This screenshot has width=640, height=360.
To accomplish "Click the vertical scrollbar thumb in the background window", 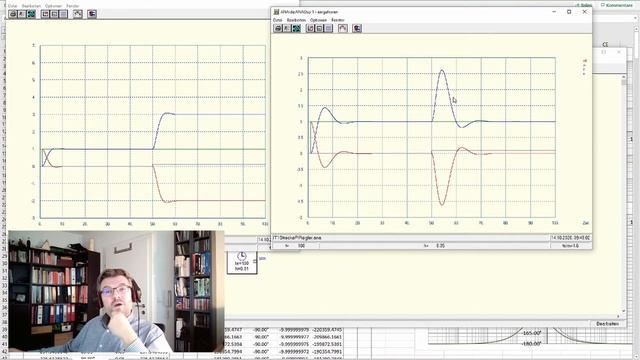I will (624, 82).
